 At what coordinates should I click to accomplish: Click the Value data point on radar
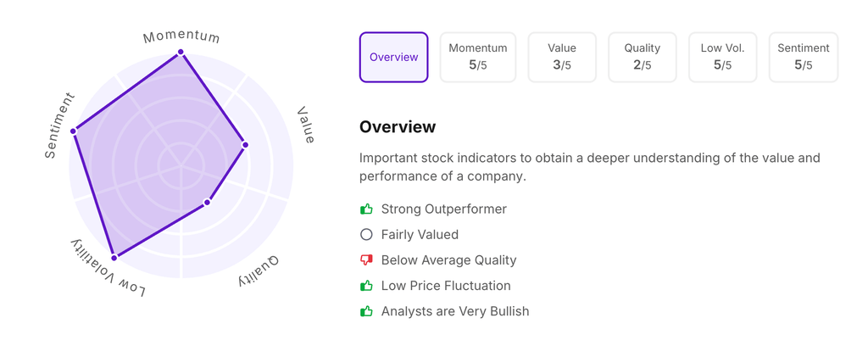(246, 145)
